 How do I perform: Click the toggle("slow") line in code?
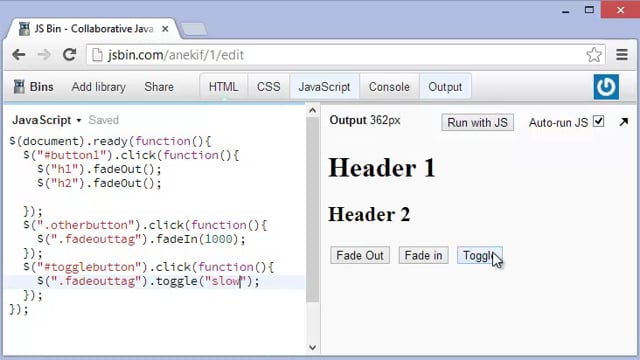tap(148, 281)
